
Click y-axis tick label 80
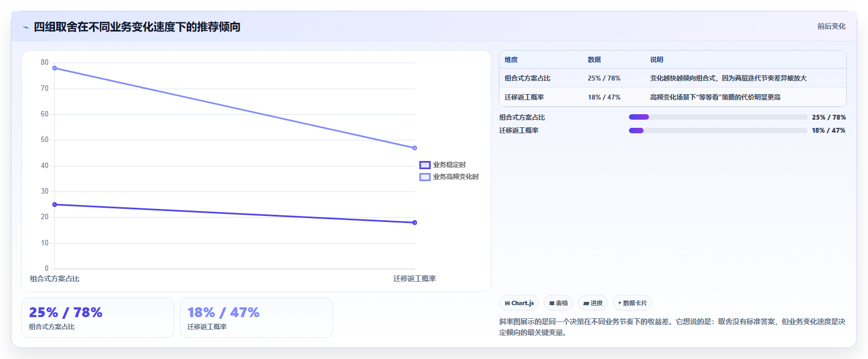(45, 63)
